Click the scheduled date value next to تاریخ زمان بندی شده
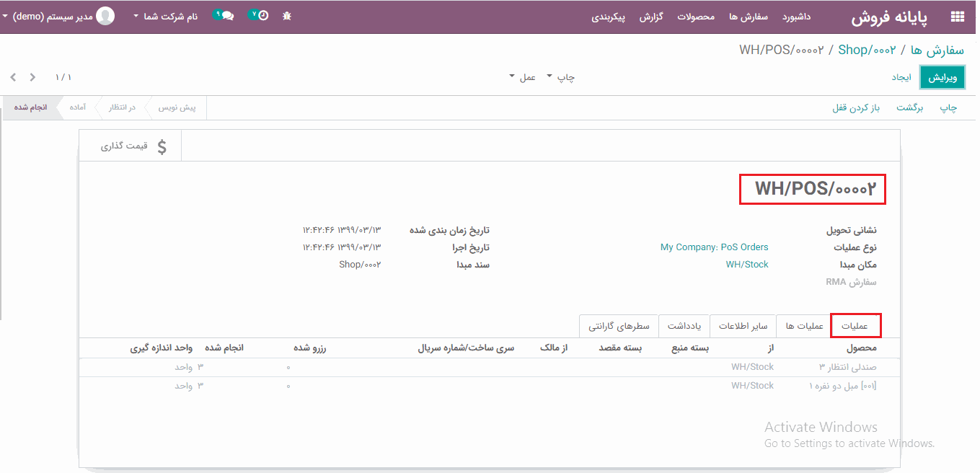This screenshot has width=980, height=473. [342, 230]
